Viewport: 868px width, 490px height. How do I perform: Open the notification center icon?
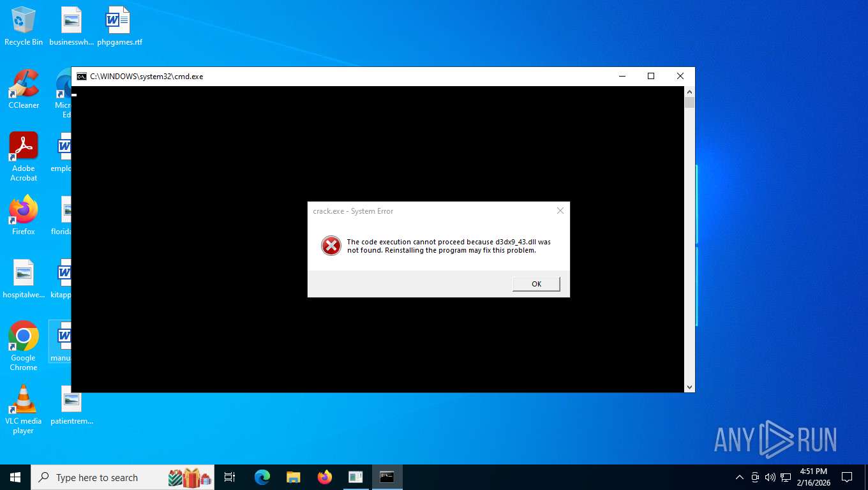tap(847, 477)
